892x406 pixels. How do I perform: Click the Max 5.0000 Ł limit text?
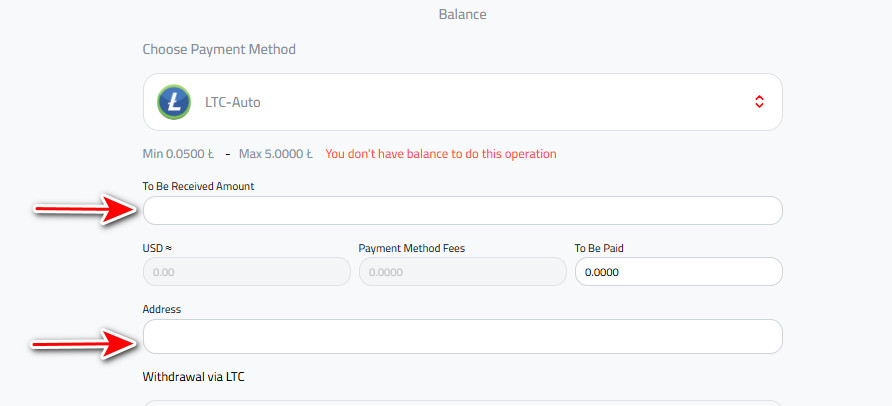click(x=276, y=154)
